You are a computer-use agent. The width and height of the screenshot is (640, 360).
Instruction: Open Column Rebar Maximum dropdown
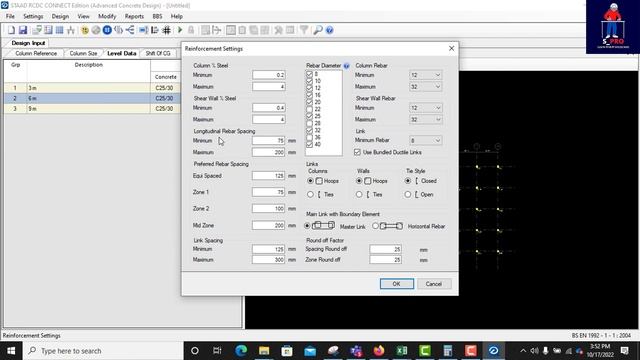click(x=425, y=87)
